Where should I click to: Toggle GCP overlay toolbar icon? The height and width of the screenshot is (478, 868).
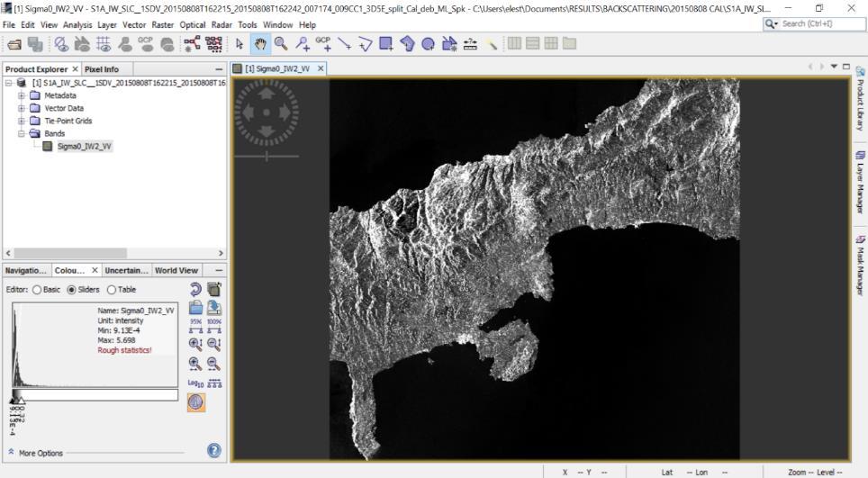coord(146,44)
